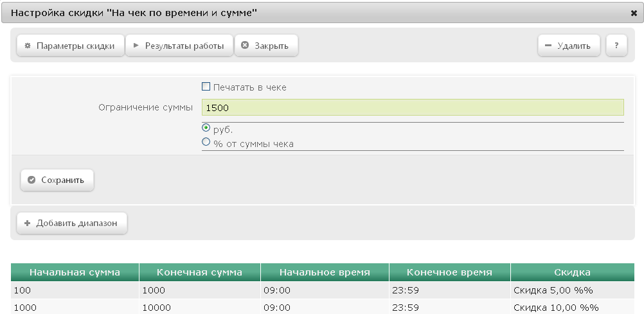Switch to Результаты работы tab
The image size is (644, 314).
[179, 46]
